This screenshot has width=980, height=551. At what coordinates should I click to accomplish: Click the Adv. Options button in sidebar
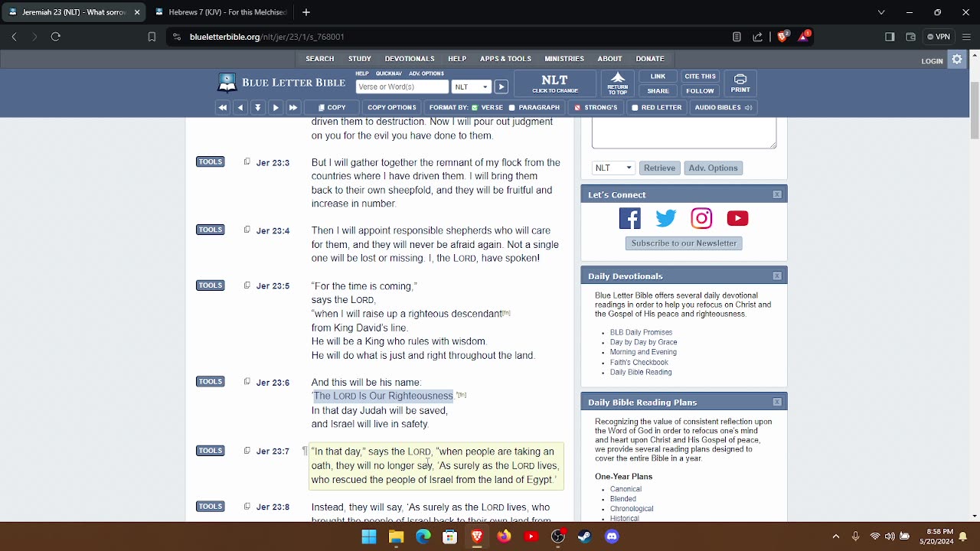click(713, 168)
